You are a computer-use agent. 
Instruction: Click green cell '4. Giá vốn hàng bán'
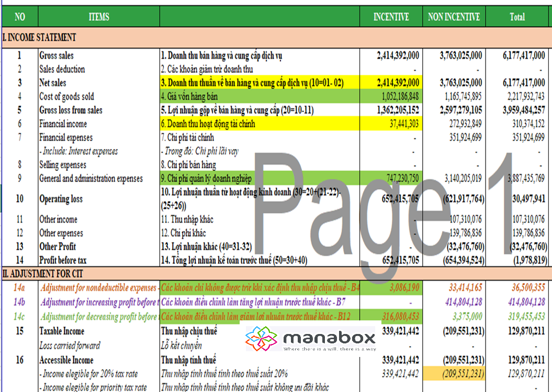tap(260, 97)
